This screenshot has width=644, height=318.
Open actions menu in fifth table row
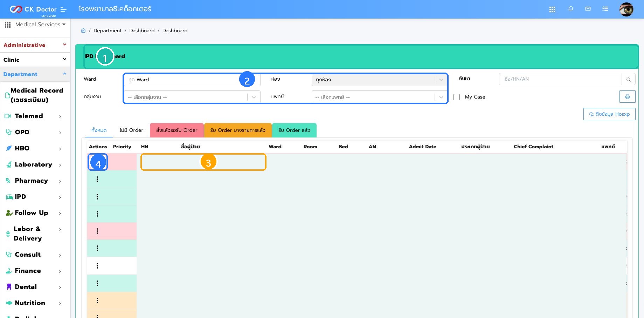point(97,231)
